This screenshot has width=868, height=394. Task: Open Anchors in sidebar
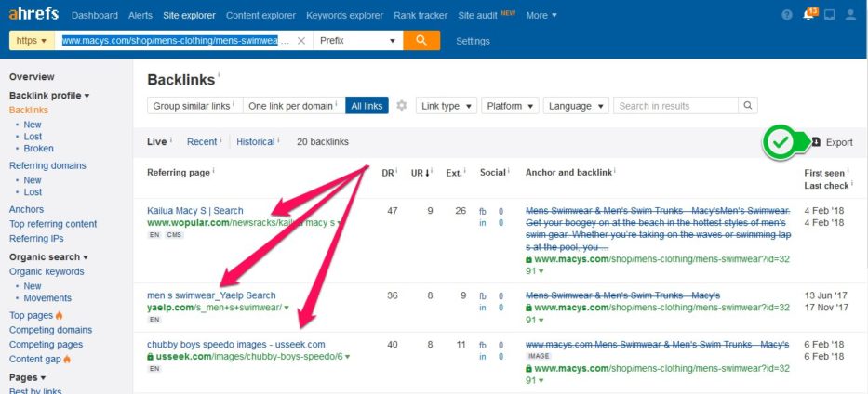point(26,209)
